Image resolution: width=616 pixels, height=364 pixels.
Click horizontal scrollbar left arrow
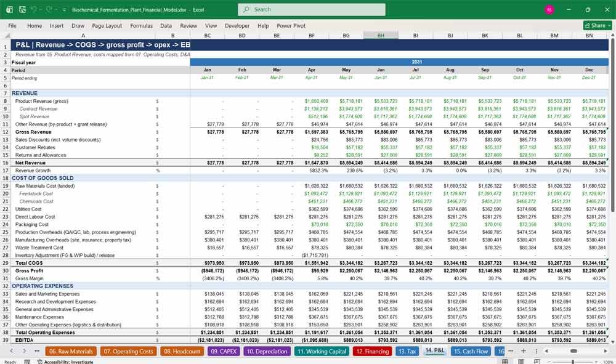pos(546,351)
